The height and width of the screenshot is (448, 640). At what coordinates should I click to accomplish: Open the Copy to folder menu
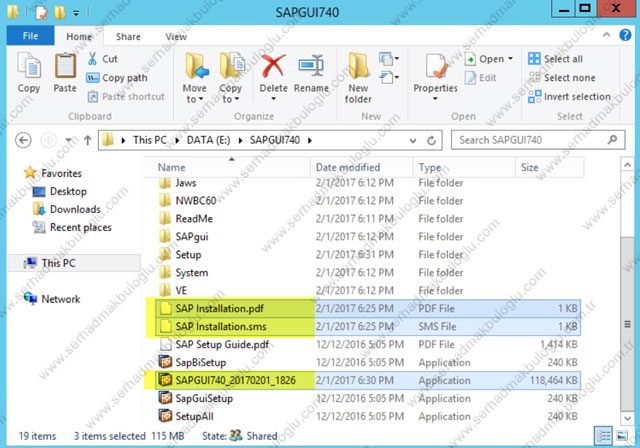231,78
